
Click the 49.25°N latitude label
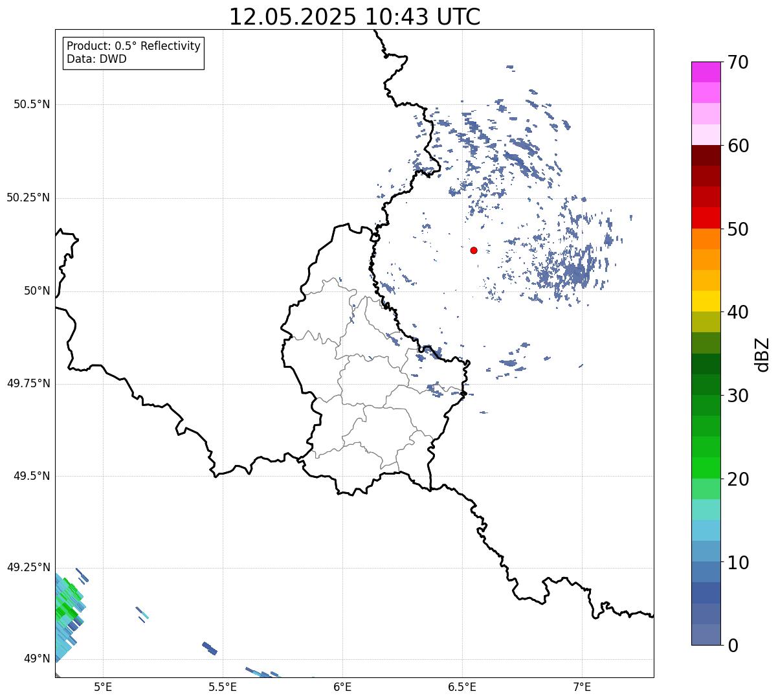pos(28,567)
